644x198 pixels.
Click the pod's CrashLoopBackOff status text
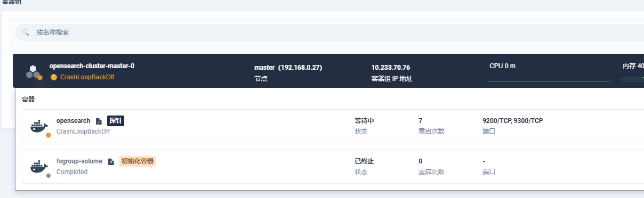click(x=87, y=77)
